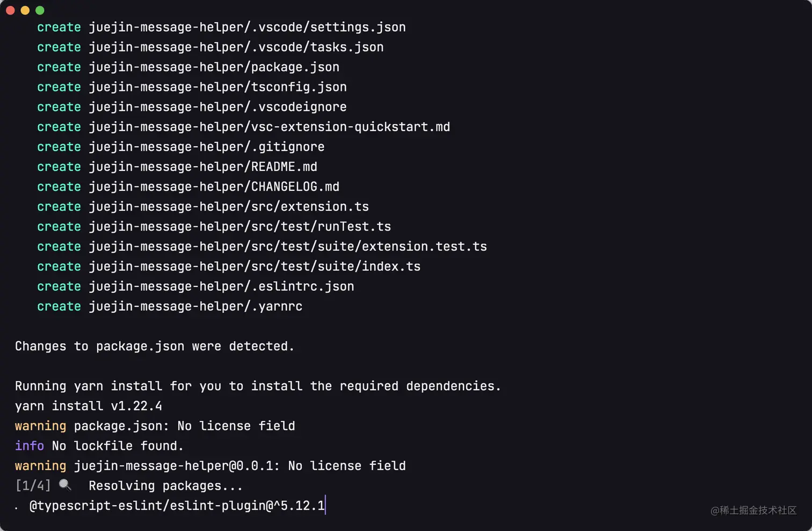This screenshot has height=531, width=812.
Task: Click the red close window button
Action: click(x=10, y=10)
